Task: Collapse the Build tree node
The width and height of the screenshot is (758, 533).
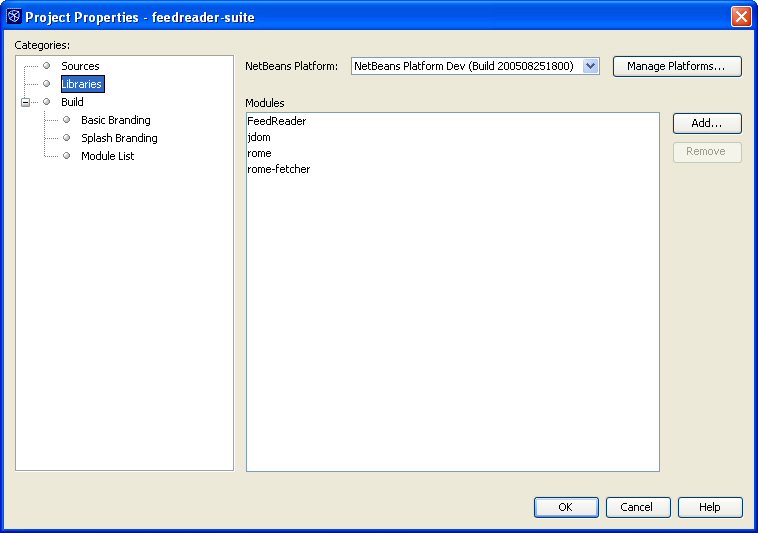Action: point(26,102)
